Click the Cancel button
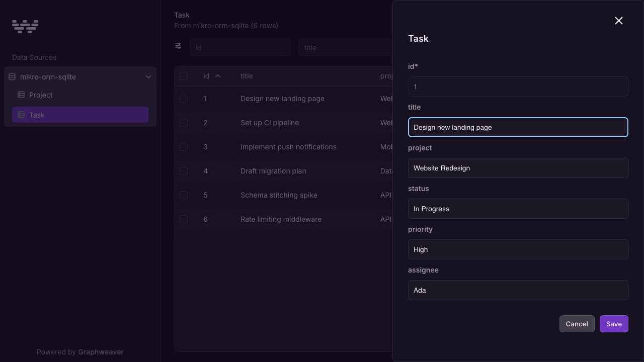This screenshot has width=644, height=362. coord(577,324)
